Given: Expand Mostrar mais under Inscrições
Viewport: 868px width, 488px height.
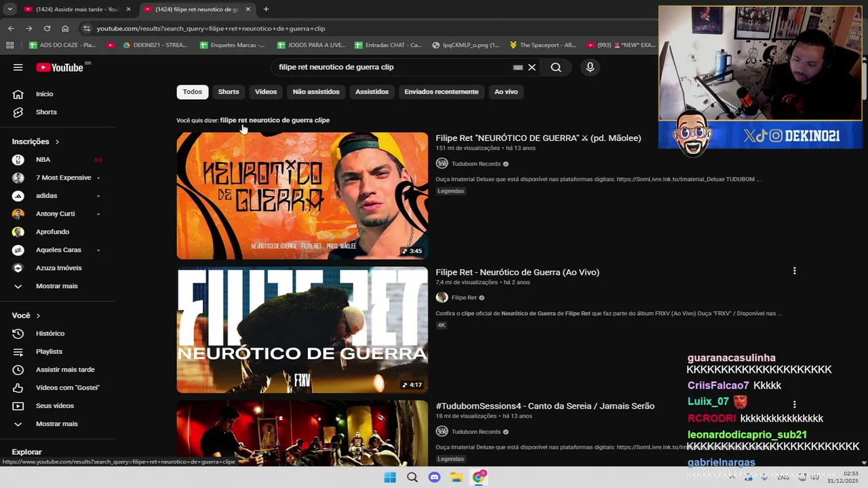Looking at the screenshot, I should point(58,286).
